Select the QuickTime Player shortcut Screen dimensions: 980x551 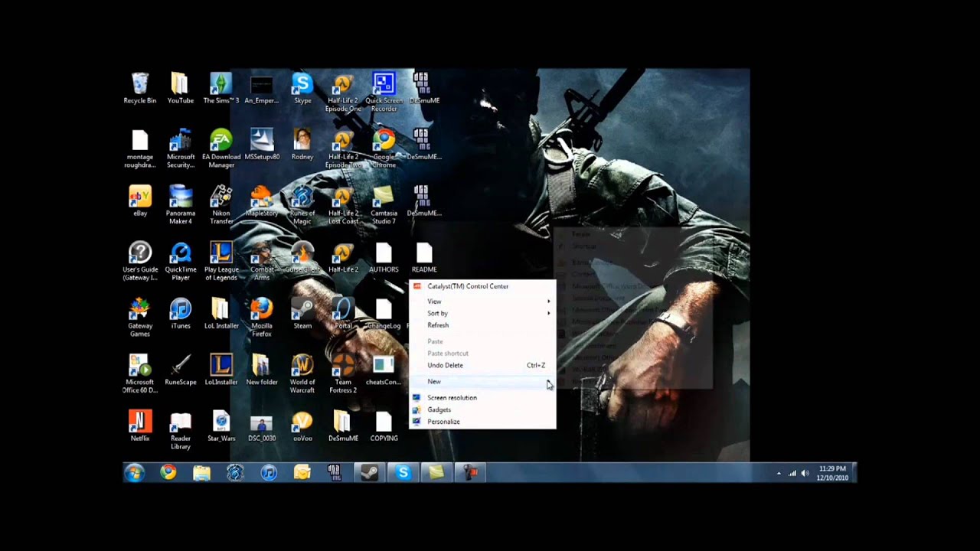click(x=180, y=261)
